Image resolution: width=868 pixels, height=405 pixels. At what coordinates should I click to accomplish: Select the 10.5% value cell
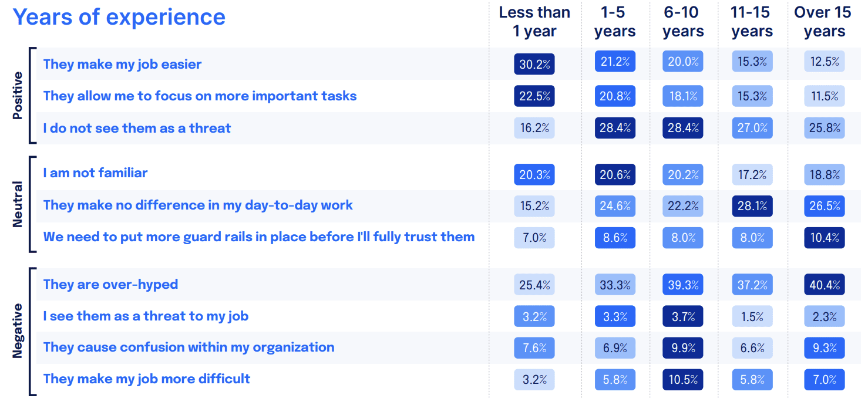click(683, 379)
